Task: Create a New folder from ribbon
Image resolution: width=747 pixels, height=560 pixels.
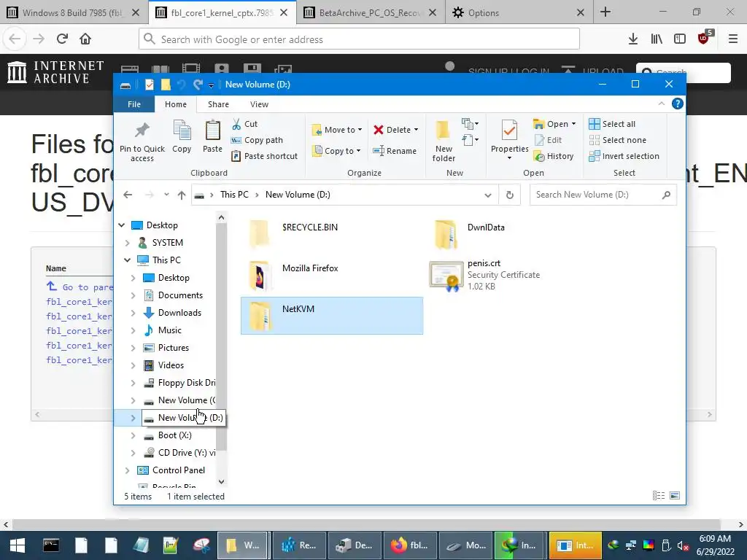Action: [x=444, y=141]
